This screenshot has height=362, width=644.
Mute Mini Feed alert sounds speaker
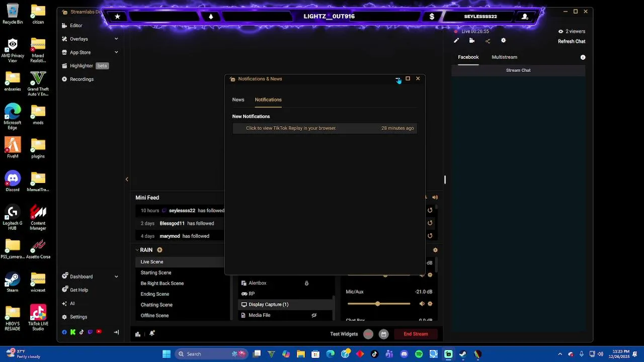(435, 198)
